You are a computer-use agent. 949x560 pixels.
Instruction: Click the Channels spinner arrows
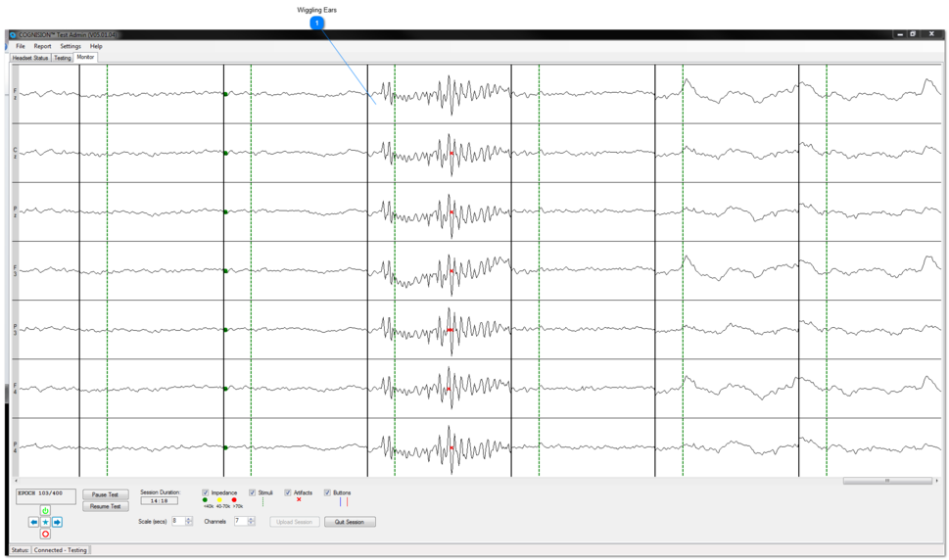[252, 522]
